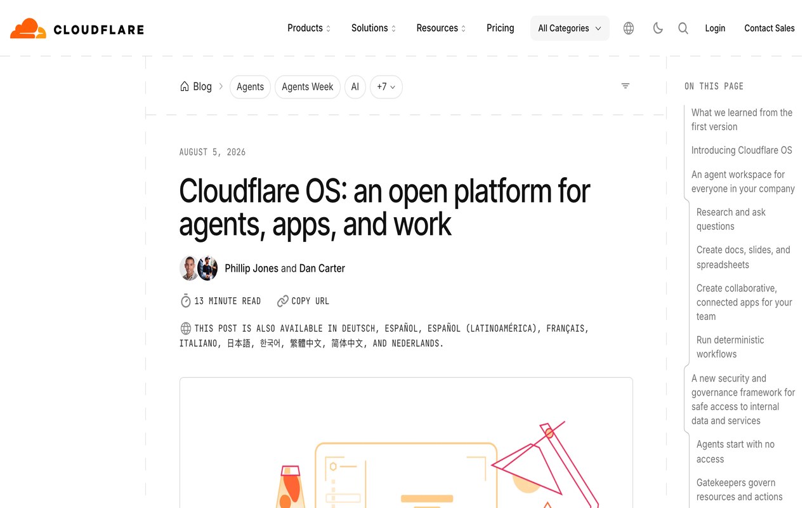Image resolution: width=812 pixels, height=508 pixels.
Task: Open Phillip Jones author page
Action: tap(251, 268)
